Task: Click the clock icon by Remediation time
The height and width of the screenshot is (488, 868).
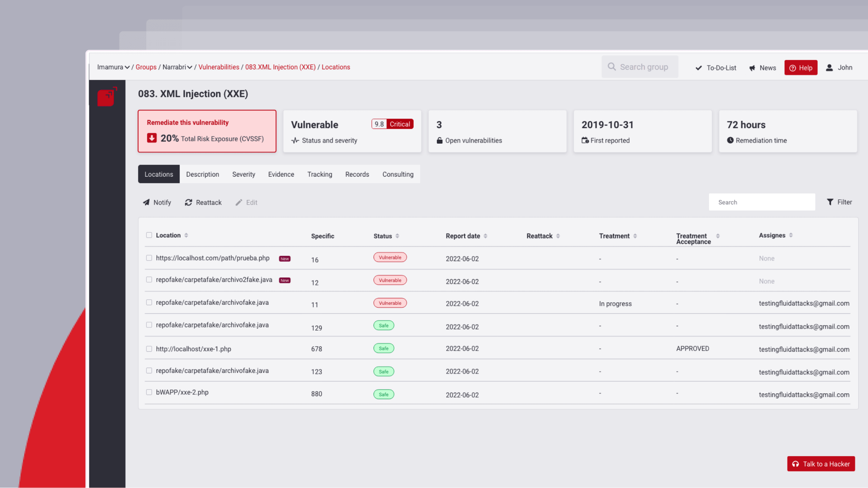Action: point(730,140)
